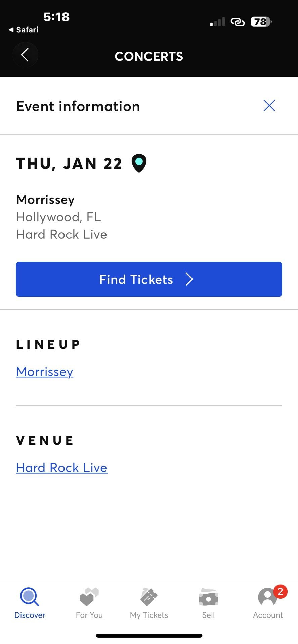Return to Safari via status bar link
Image resolution: width=298 pixels, height=644 pixels.
[x=24, y=30]
